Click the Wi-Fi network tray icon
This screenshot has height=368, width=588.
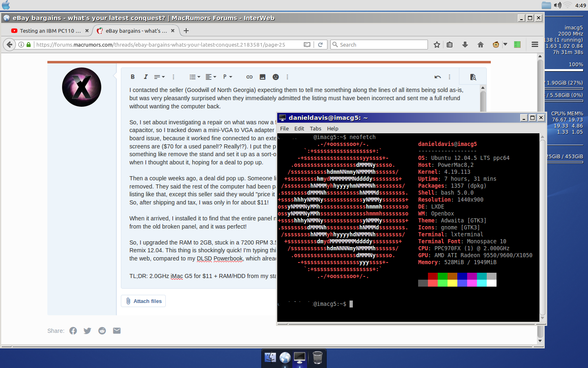click(568, 5)
